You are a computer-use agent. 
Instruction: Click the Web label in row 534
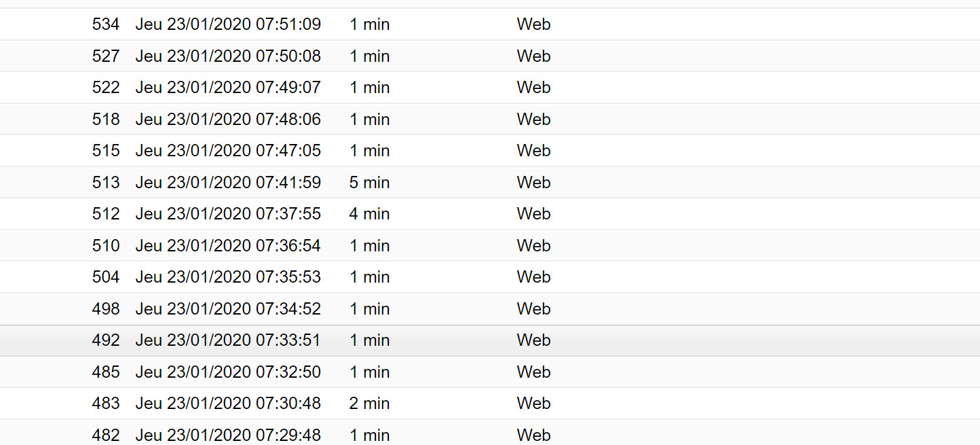point(533,24)
